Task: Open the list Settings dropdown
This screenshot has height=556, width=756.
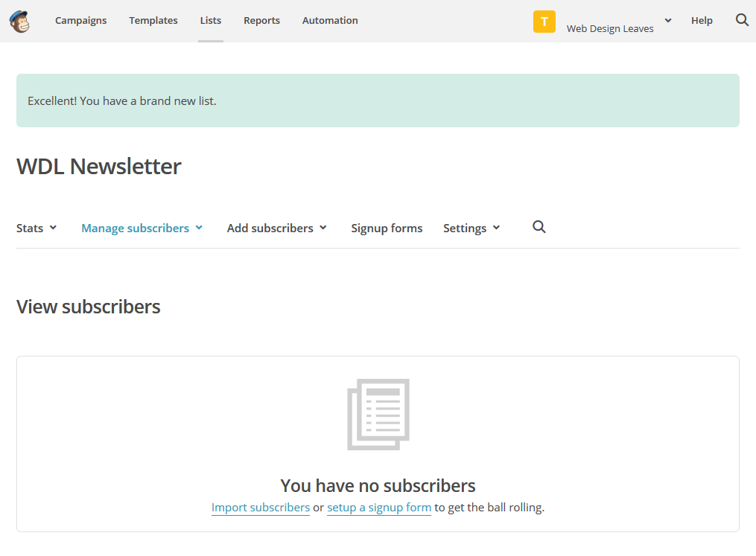Action: point(471,229)
